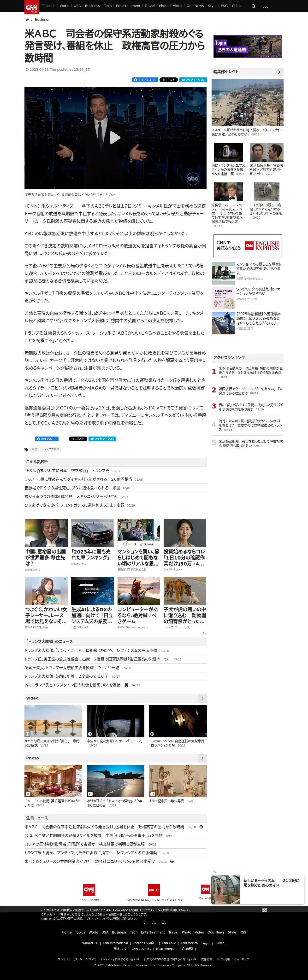This screenshot has width=308, height=980.
Task: Dismiss the cookie notice banner
Action: click(265, 910)
